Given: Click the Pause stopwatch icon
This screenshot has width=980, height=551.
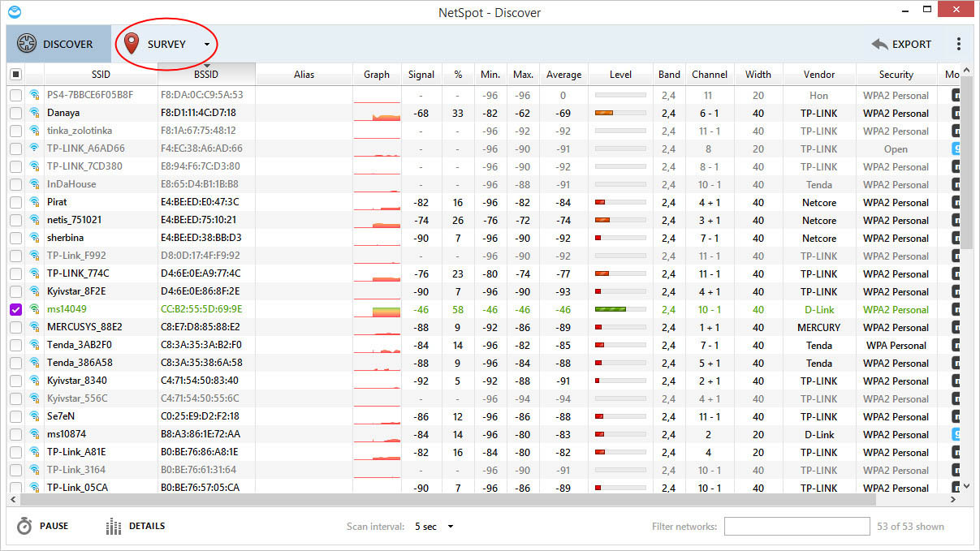Looking at the screenshot, I should coord(24,527).
